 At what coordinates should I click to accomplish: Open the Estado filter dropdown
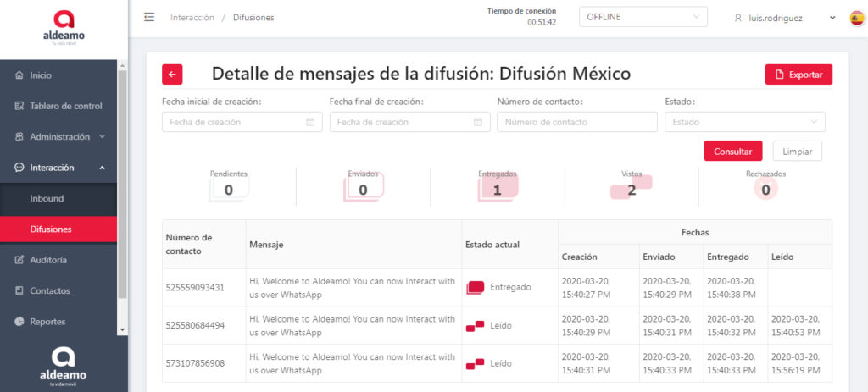744,122
